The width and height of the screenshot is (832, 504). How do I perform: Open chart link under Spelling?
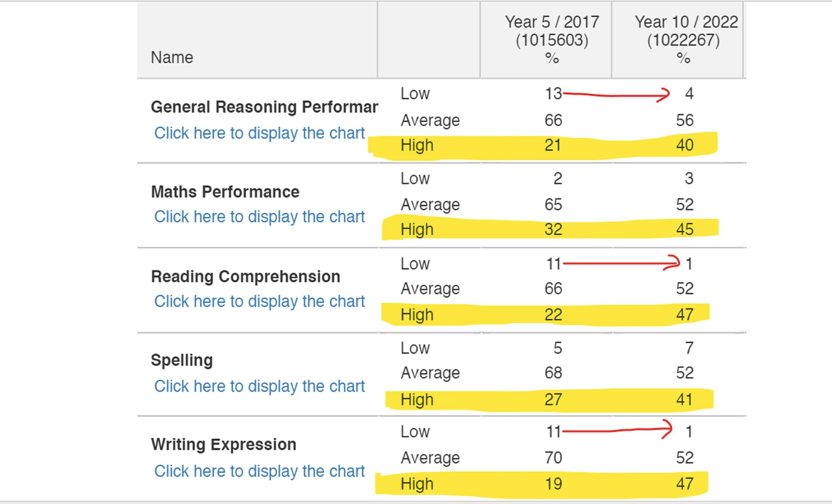[x=259, y=386]
